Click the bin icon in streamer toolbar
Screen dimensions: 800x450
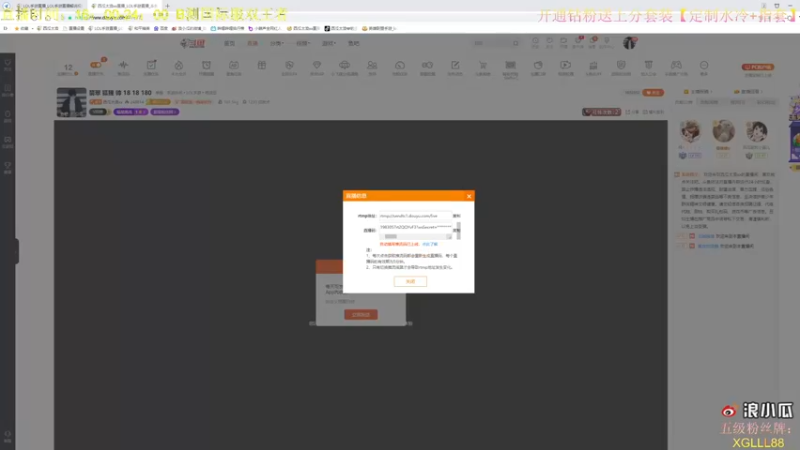click(x=648, y=67)
